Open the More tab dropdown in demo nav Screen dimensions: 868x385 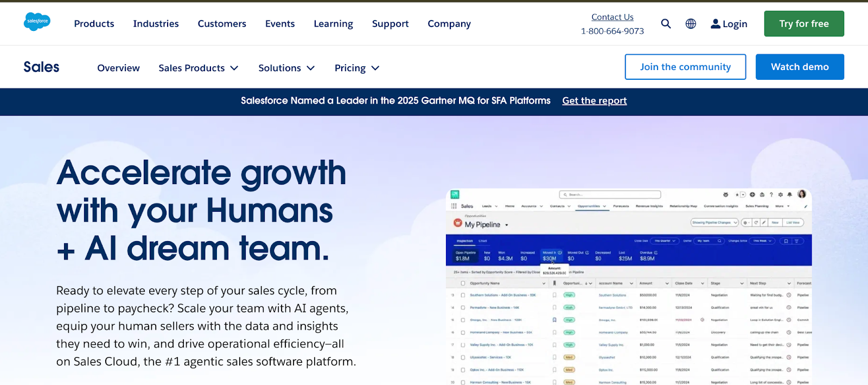pos(782,206)
